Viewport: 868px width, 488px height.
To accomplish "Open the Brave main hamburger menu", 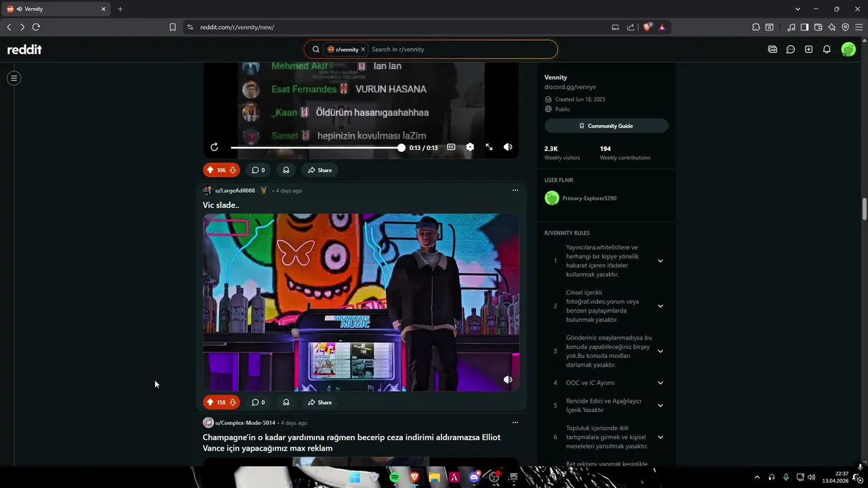I will 859,27.
